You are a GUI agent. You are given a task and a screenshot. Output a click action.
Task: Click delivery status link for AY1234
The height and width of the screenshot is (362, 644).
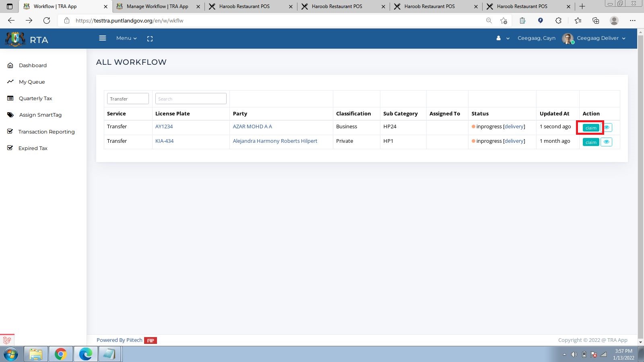pos(514,127)
